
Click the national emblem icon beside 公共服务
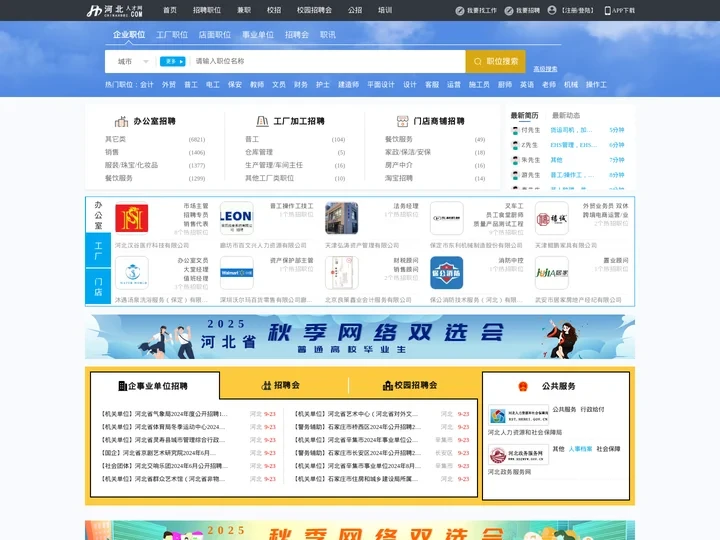pyautogui.click(x=523, y=386)
